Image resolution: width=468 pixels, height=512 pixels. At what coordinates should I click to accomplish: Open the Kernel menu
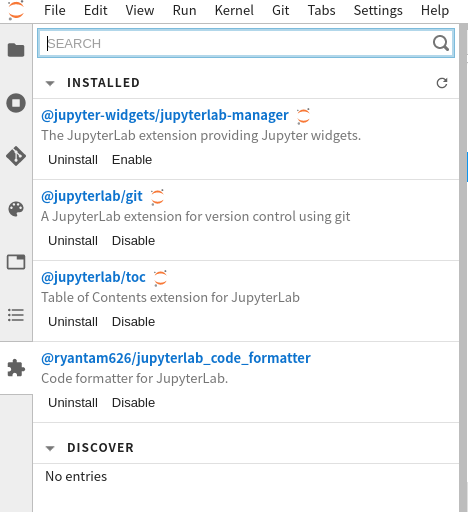[234, 10]
